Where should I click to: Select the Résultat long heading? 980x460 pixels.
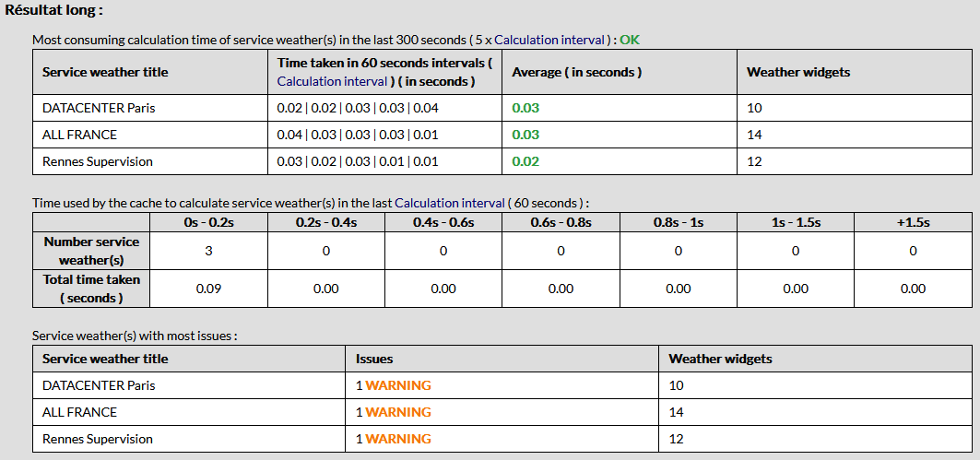pos(54,10)
